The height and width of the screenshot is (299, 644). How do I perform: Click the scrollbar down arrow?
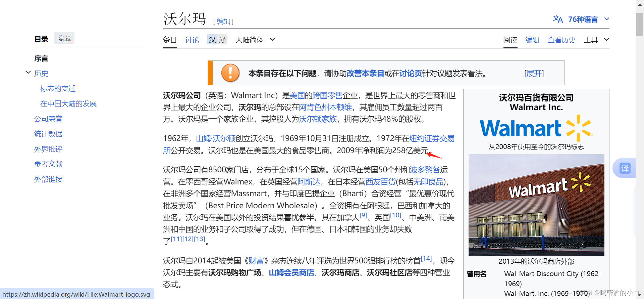pos(640,295)
